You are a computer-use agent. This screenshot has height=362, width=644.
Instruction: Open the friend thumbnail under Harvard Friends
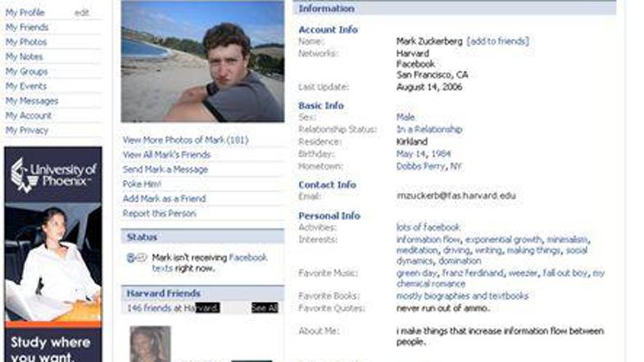150,344
